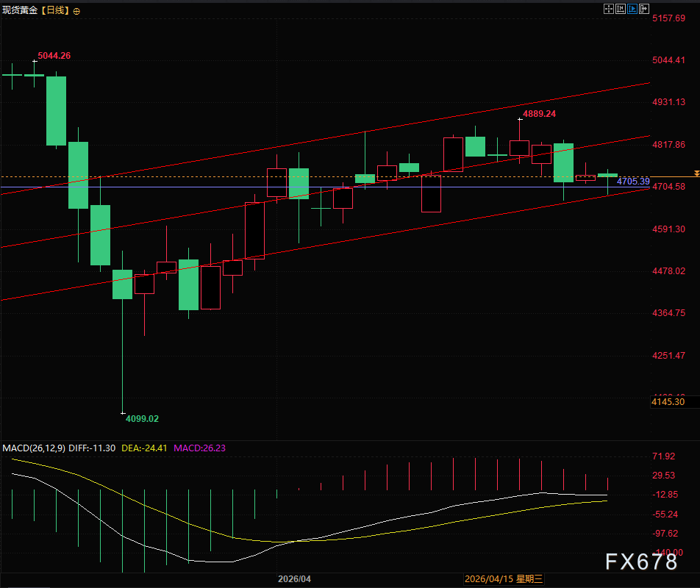The image size is (700, 588).
Task: Select the yellow DEA:-24.41 label
Action: point(144,448)
